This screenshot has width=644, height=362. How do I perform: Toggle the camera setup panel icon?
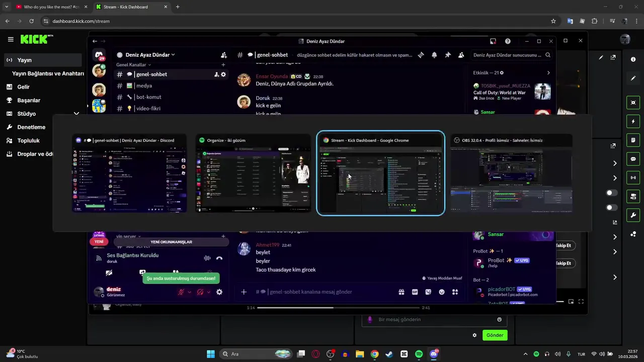tap(633, 196)
